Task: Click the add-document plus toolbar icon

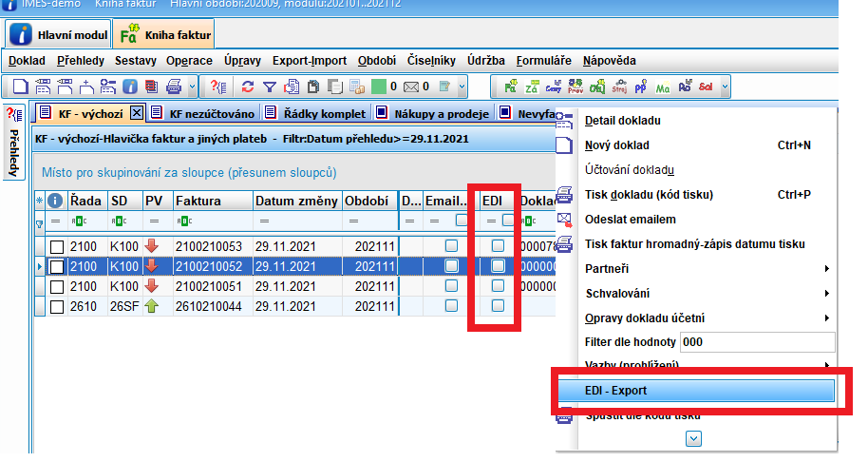Action: (86, 87)
